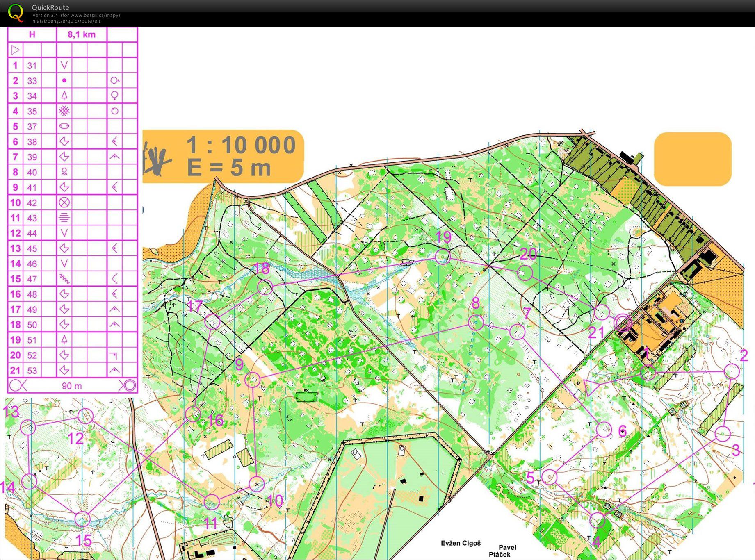Select the horizontal-lines symbol in row 11
Image resolution: width=755 pixels, height=560 pixels.
coord(64,217)
